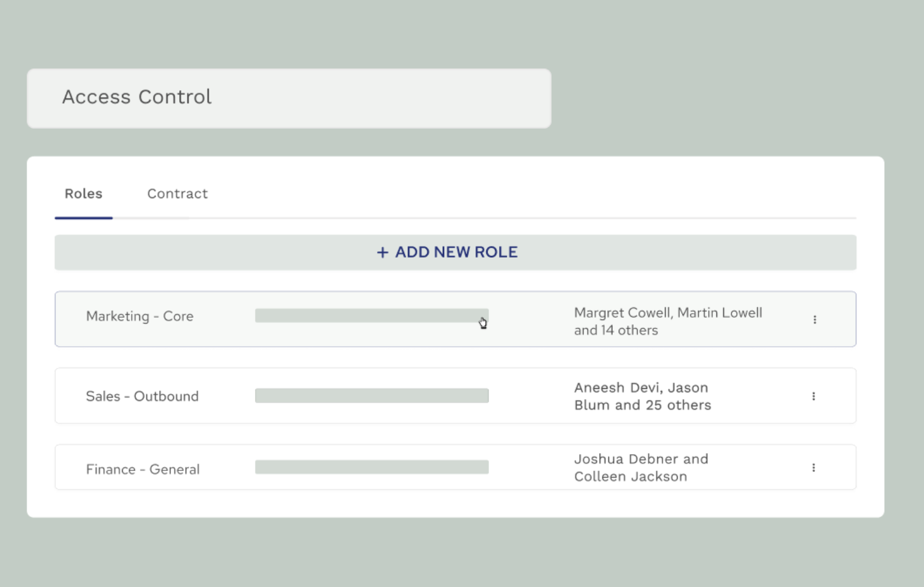
Task: Open the Finance - General three-dot menu
Action: point(814,467)
